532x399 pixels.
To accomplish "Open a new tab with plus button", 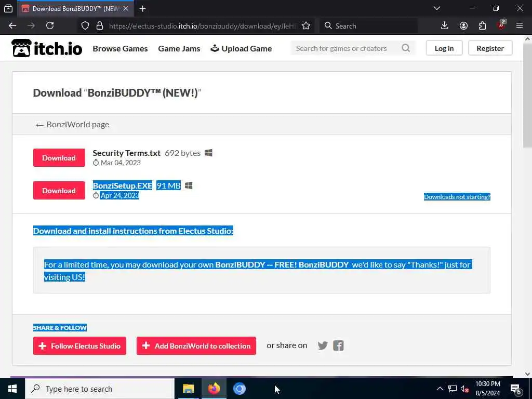I will [x=142, y=9].
